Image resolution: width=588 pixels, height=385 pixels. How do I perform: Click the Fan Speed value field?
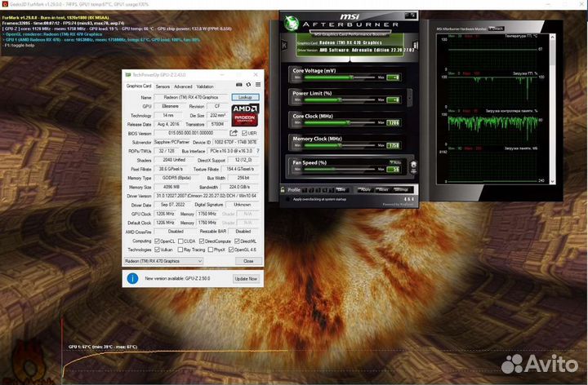(394, 170)
